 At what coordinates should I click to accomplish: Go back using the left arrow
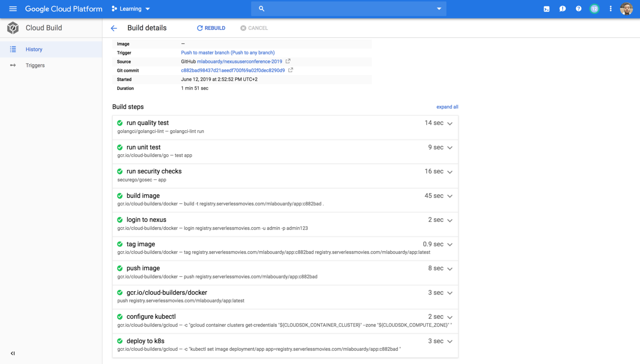(114, 28)
